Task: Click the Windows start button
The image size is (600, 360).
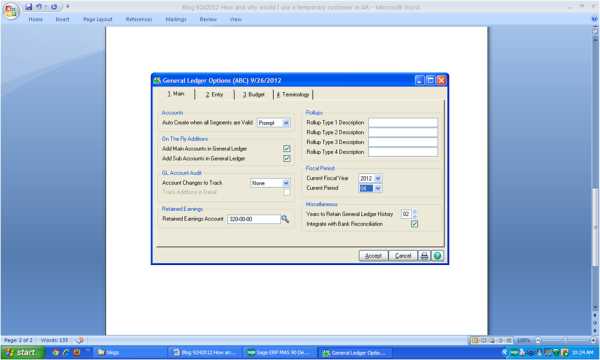Action: (23, 352)
